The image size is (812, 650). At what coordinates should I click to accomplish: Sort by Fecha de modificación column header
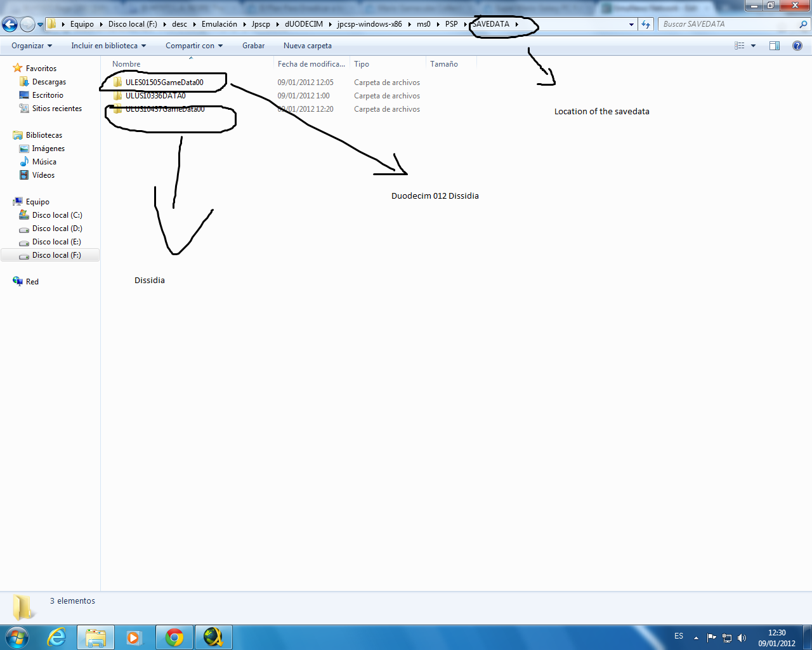pyautogui.click(x=311, y=63)
